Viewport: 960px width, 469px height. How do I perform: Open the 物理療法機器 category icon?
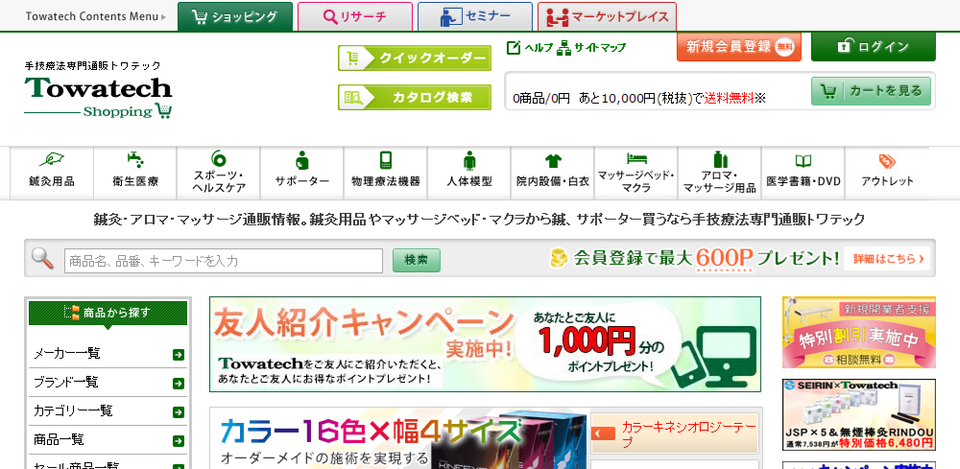click(385, 160)
